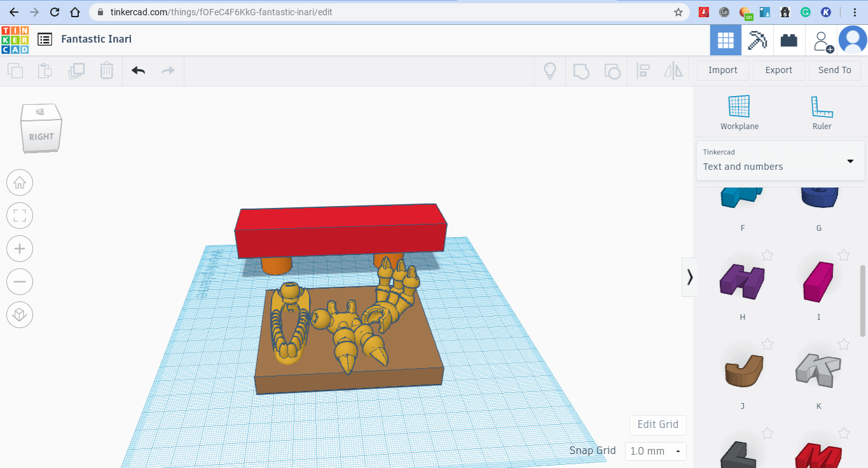Switch to Blocks view with the pickaxe icon
The image size is (868, 468).
[x=757, y=39]
